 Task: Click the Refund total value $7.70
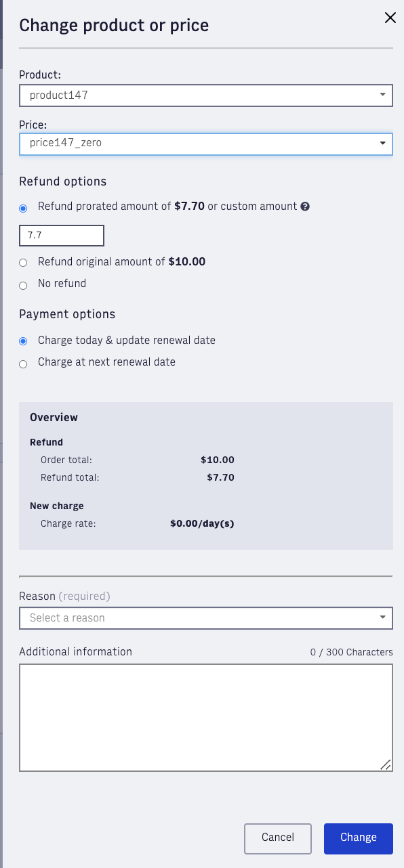(x=220, y=477)
